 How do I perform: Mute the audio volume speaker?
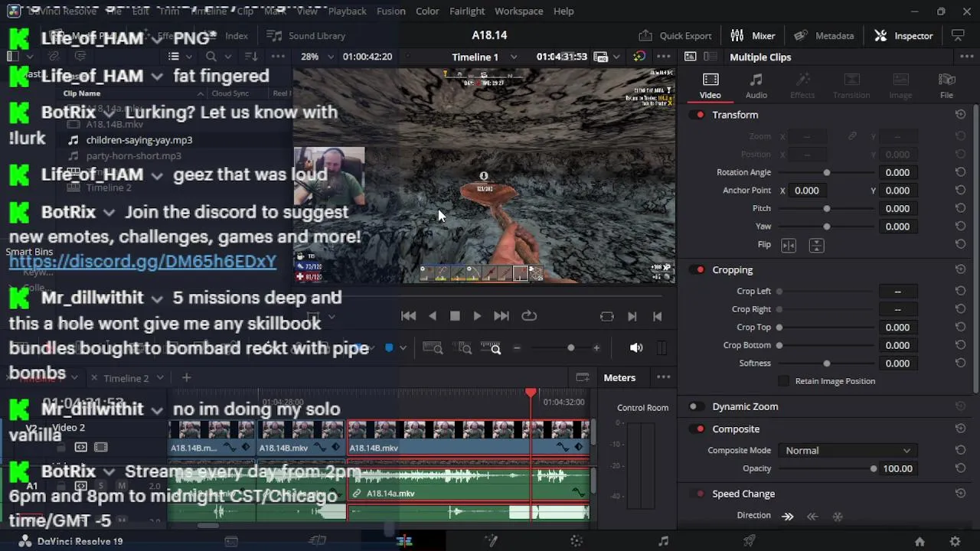coord(636,348)
